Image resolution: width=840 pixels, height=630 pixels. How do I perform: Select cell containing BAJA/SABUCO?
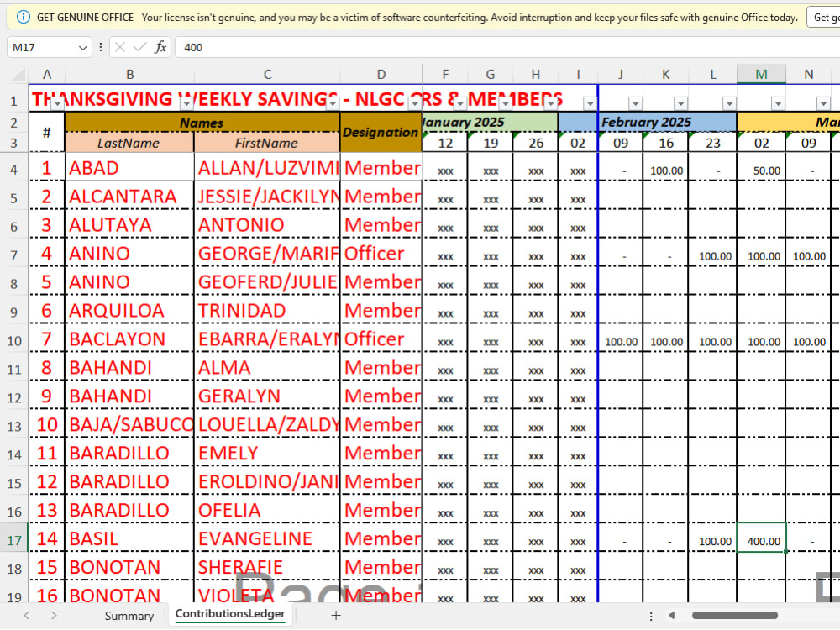tap(129, 424)
